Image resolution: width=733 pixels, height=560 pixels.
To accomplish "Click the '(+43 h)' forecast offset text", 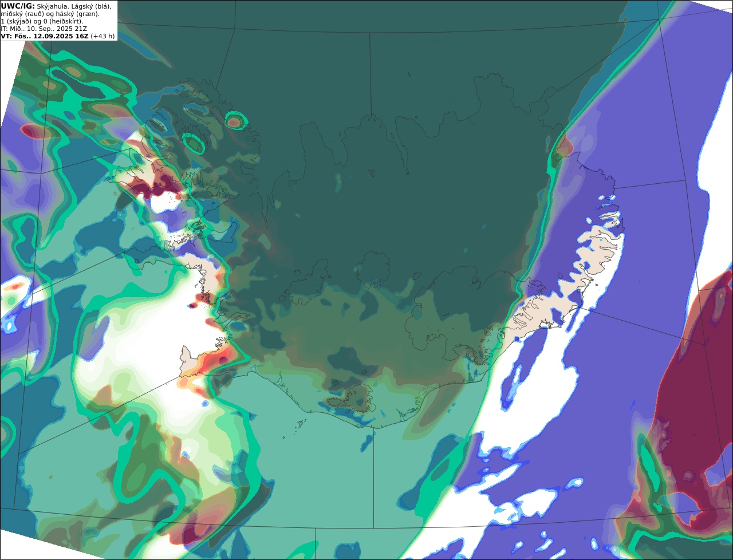I will pos(103,36).
